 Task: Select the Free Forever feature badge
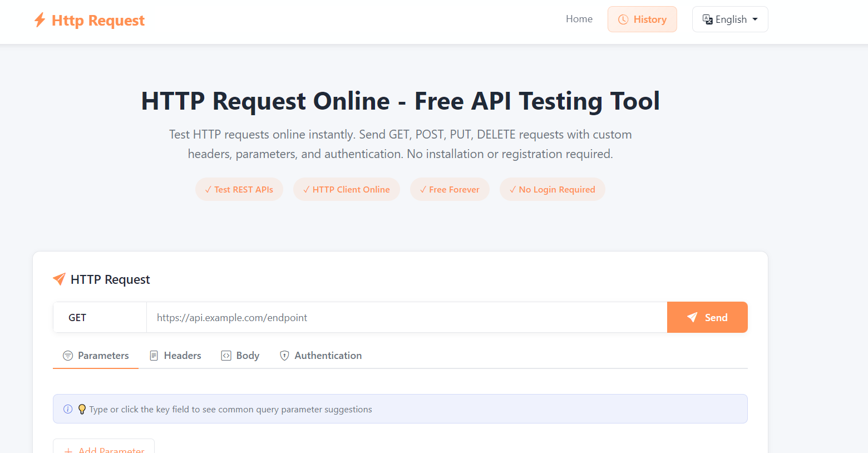pyautogui.click(x=450, y=189)
